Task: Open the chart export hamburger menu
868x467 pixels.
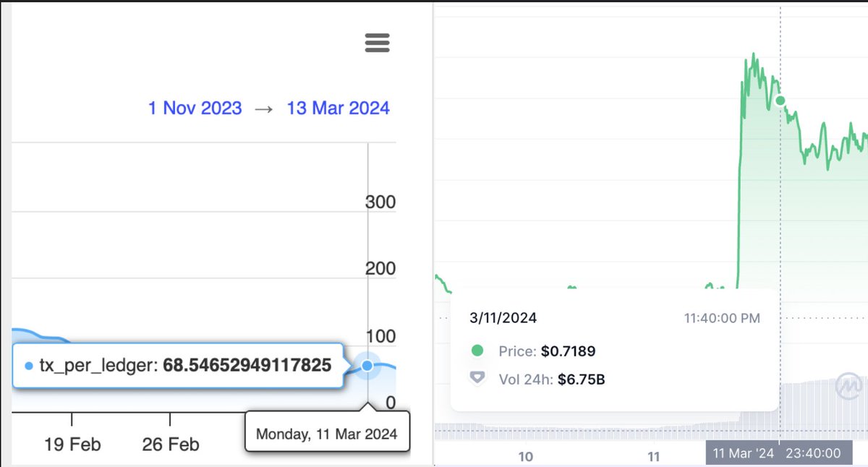Action: [x=377, y=43]
